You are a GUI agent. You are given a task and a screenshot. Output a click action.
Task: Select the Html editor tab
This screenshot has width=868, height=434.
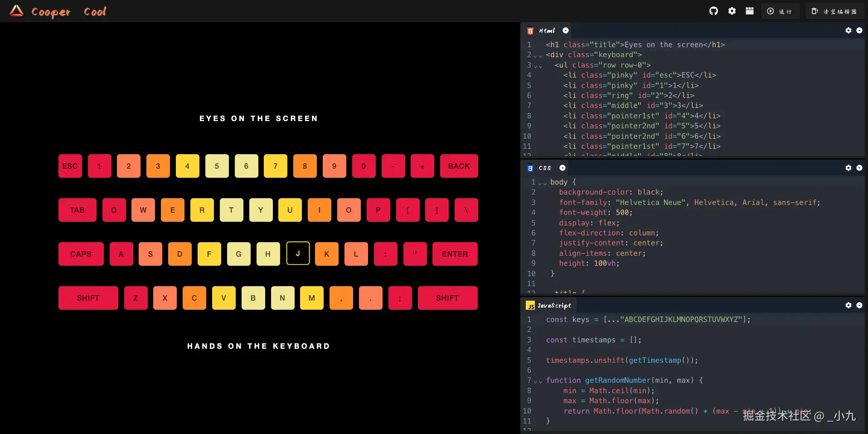tap(547, 31)
